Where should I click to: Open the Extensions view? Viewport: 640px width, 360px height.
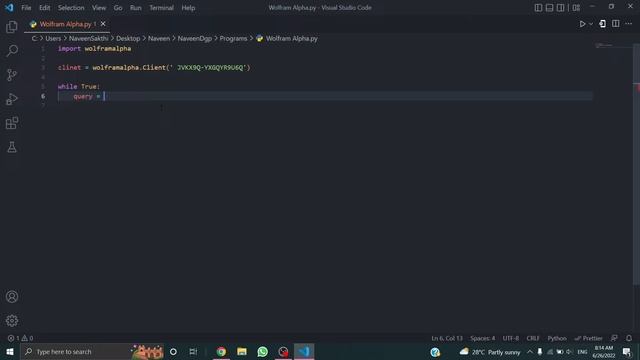point(12,123)
